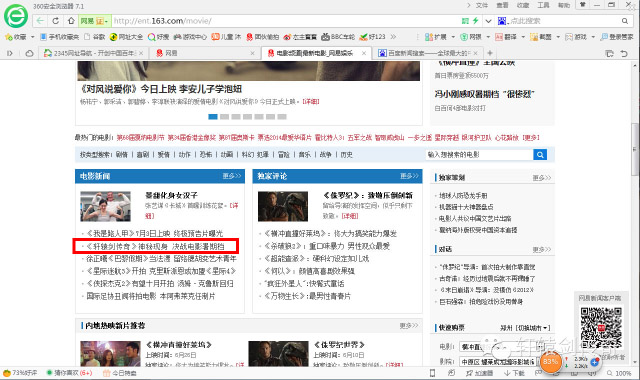Open the 网址大全 bookmark
Image resolution: width=640 pixels, height=380 pixels.
127,37
